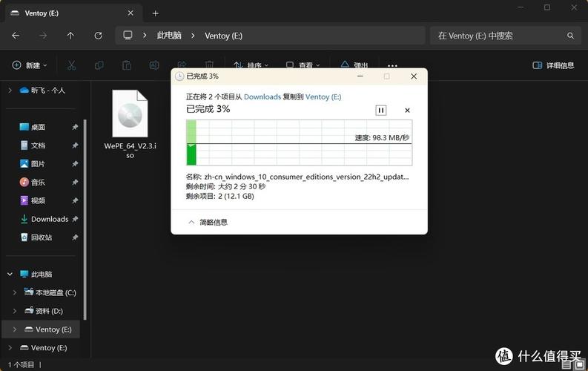Expand the chevron before 此电脑 in address bar

point(145,36)
